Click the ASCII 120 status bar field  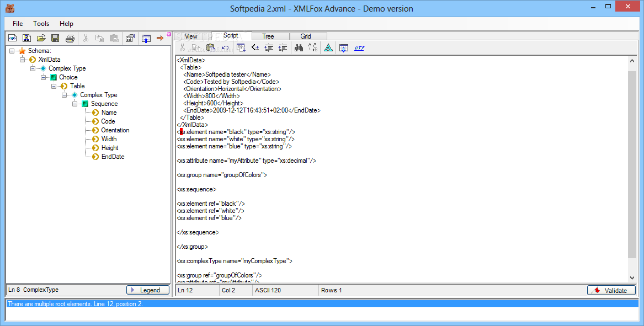pos(285,290)
